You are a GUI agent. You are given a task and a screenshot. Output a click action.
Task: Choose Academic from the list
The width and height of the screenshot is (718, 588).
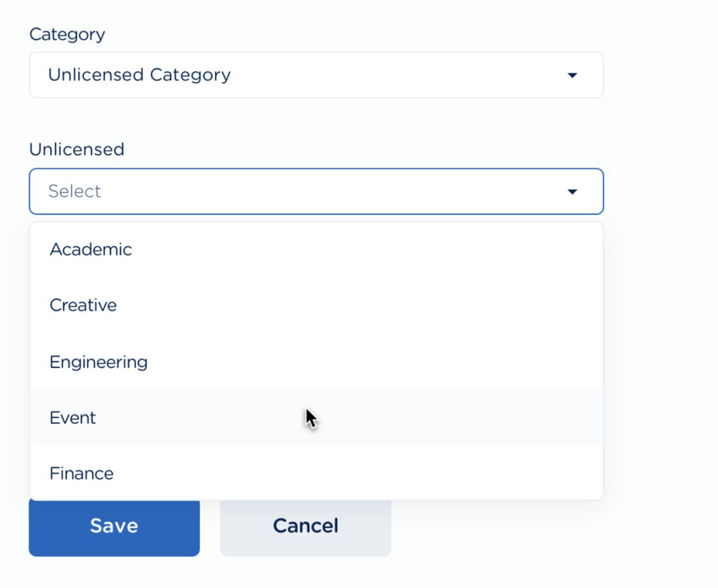[x=316, y=249]
